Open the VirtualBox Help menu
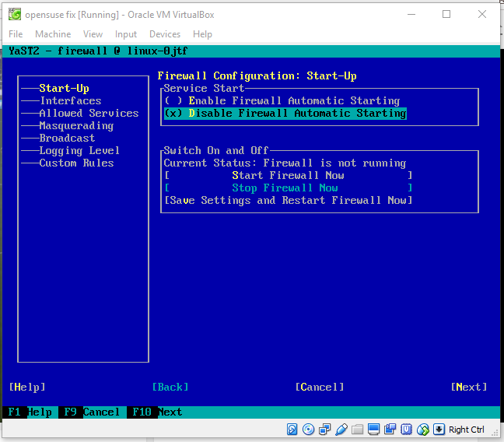This screenshot has height=442, width=504. pyautogui.click(x=202, y=34)
